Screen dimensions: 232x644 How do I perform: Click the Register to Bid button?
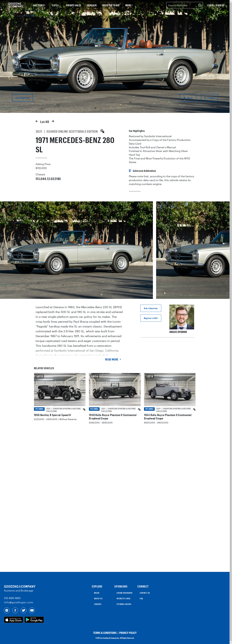[x=151, y=318]
